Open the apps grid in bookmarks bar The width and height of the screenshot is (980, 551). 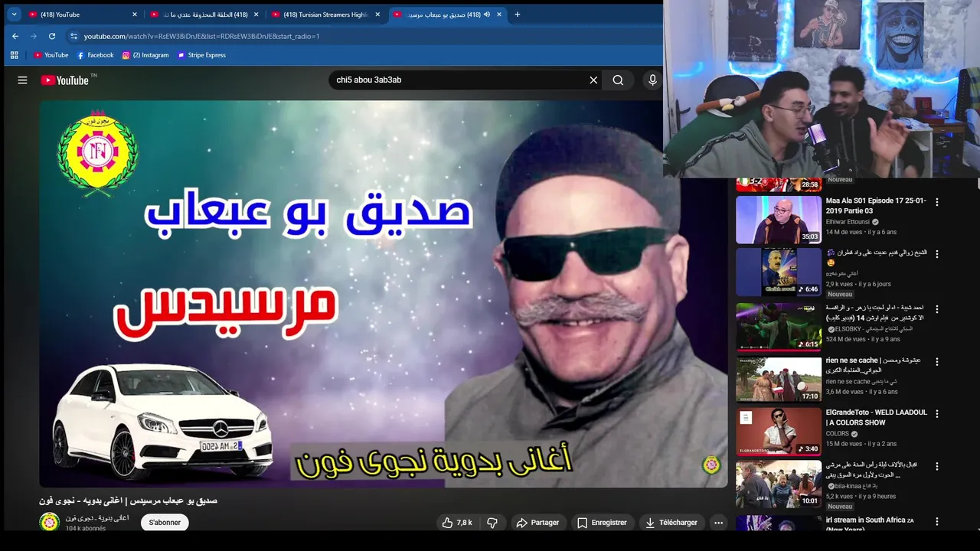coord(14,55)
